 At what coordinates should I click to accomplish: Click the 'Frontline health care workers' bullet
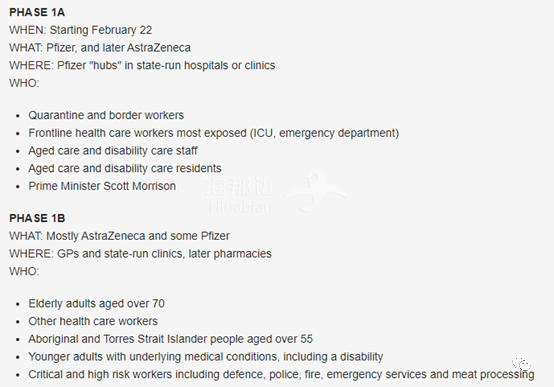[214, 133]
